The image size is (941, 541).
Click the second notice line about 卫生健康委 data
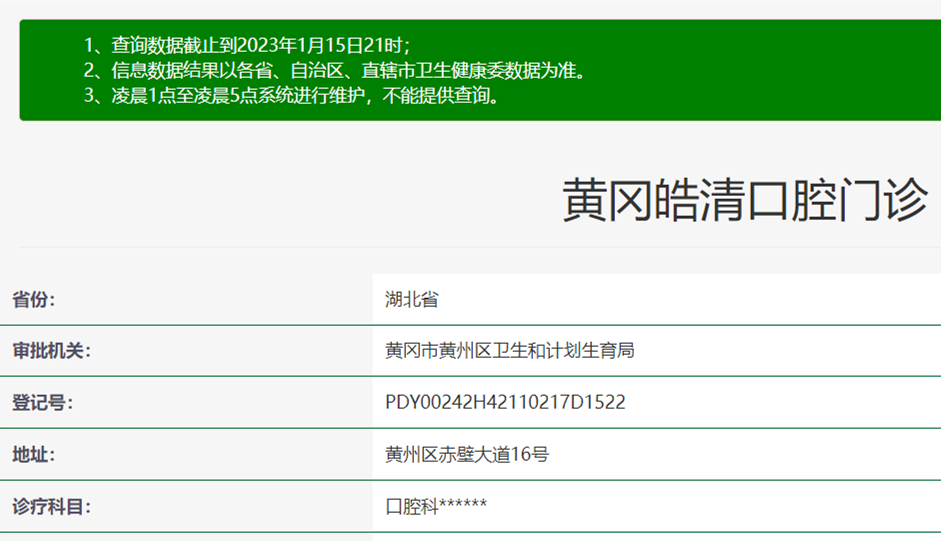click(x=335, y=71)
